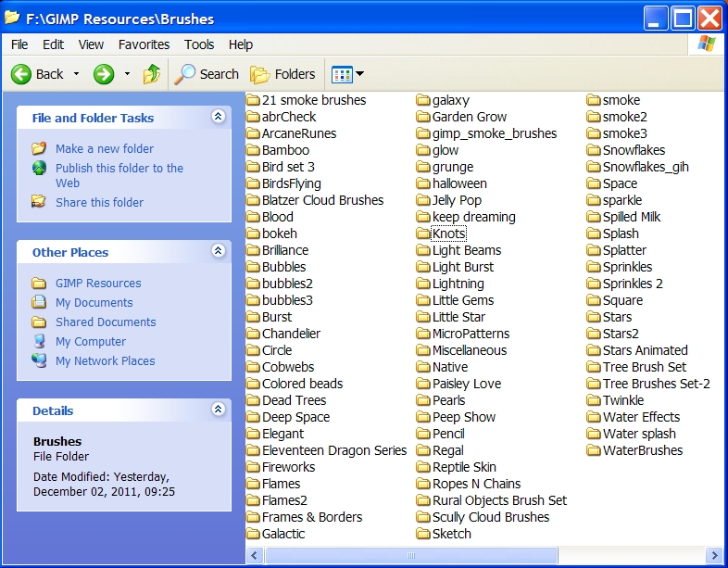Select the Deep Space folder name

pyautogui.click(x=295, y=417)
